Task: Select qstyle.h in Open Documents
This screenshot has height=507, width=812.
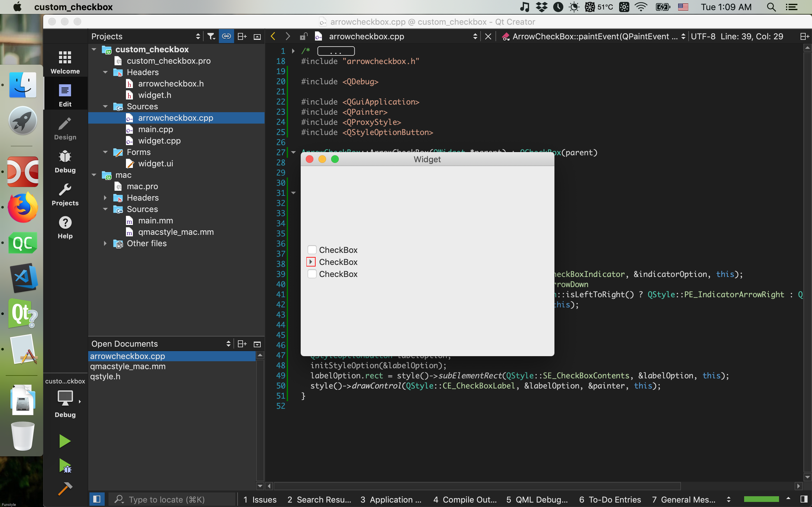Action: point(105,376)
